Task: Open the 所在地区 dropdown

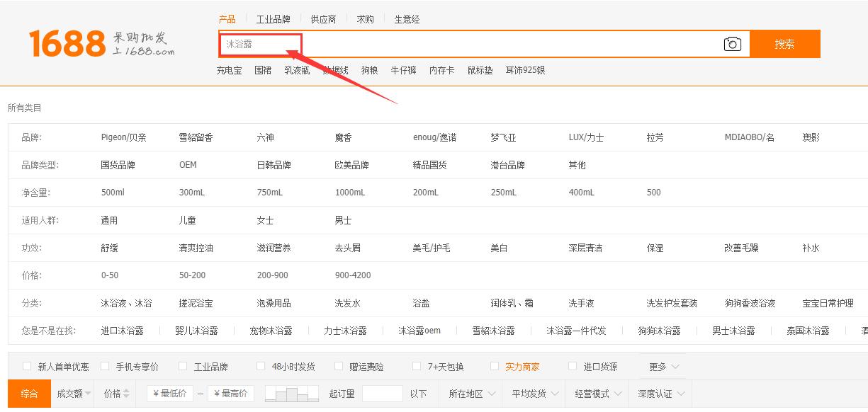Action: (470, 393)
